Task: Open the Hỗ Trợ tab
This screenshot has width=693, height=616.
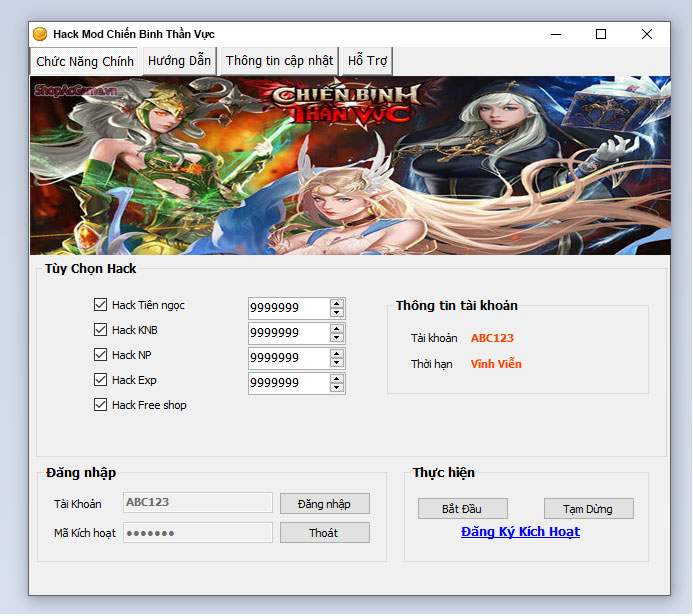Action: tap(367, 61)
